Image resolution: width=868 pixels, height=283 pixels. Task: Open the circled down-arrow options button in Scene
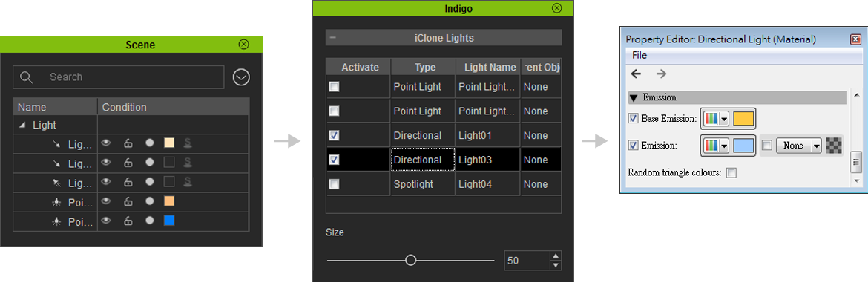click(x=241, y=77)
